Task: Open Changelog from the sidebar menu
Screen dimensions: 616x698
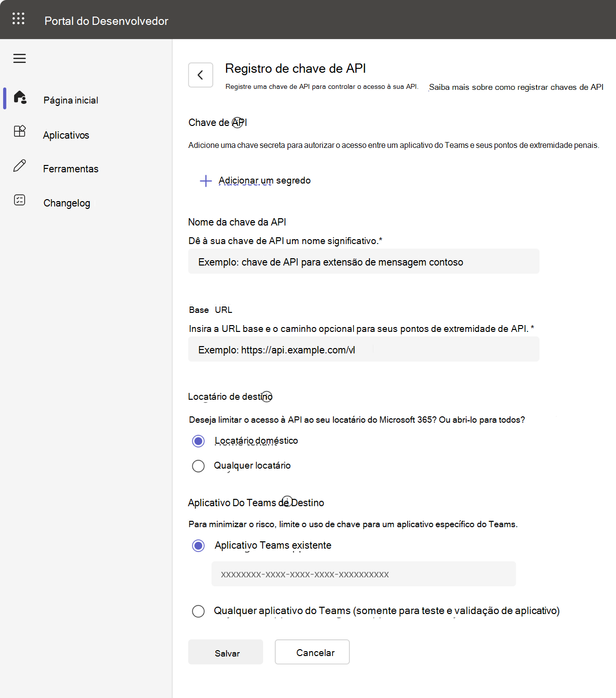Action: (67, 203)
